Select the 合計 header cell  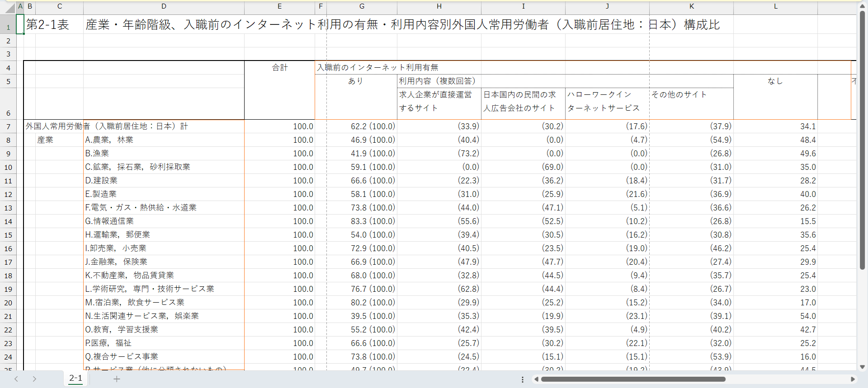(279, 68)
